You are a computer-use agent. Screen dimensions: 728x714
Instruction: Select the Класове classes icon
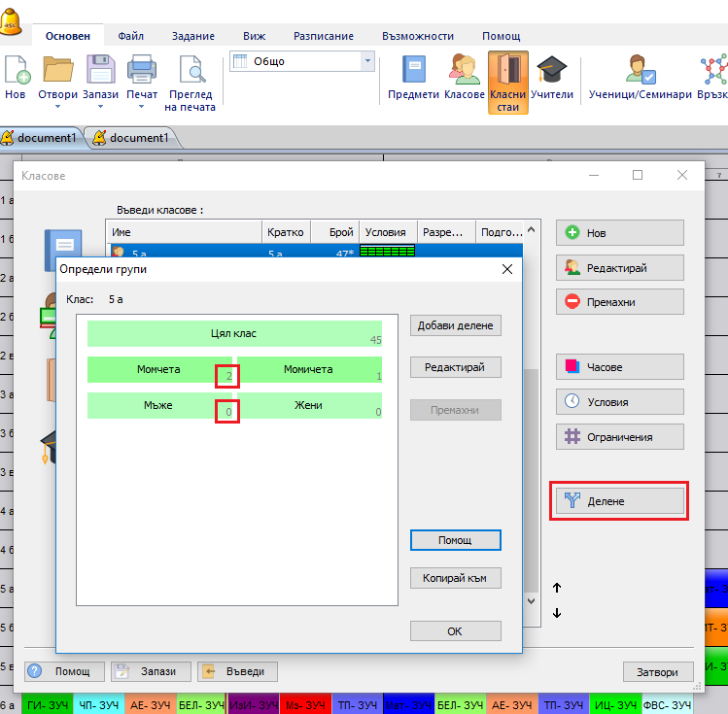tap(464, 71)
